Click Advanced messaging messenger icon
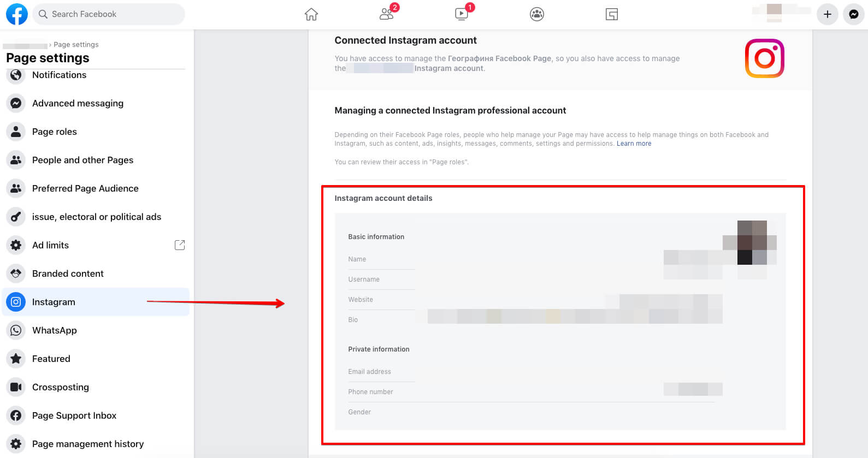 [16, 103]
